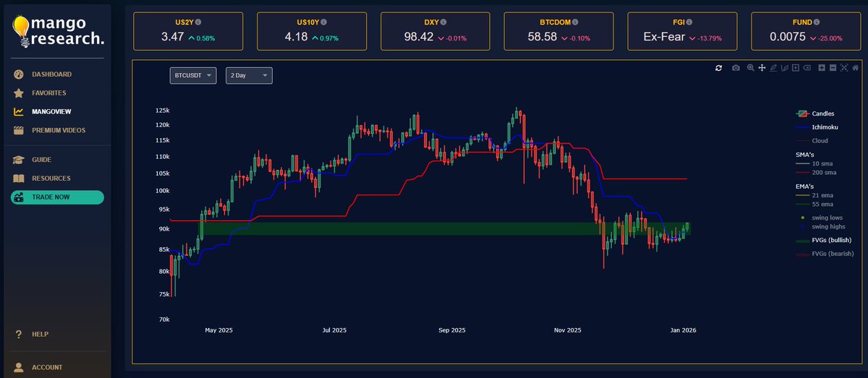The image size is (868, 378).
Task: Click the 70k y-axis label
Action: pyautogui.click(x=163, y=319)
